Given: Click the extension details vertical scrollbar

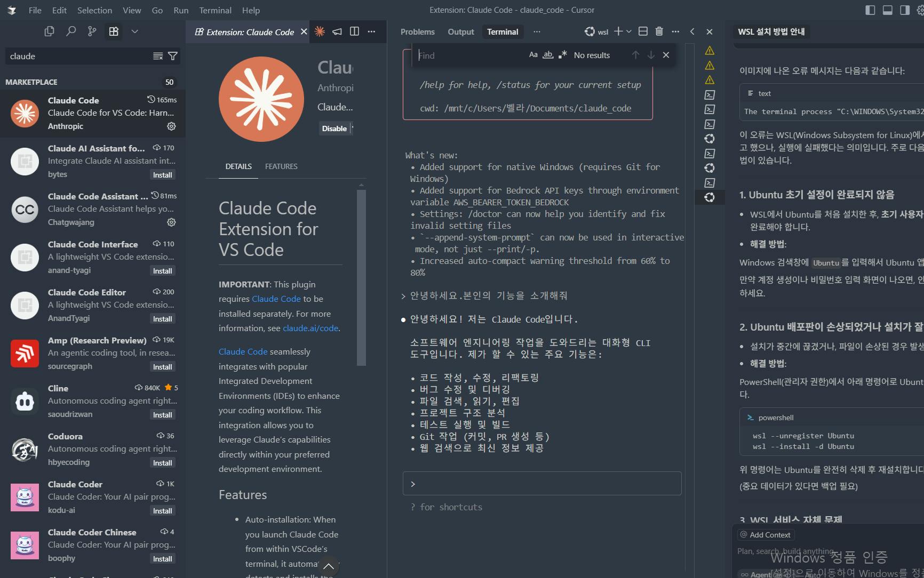Looking at the screenshot, I should click(x=362, y=277).
